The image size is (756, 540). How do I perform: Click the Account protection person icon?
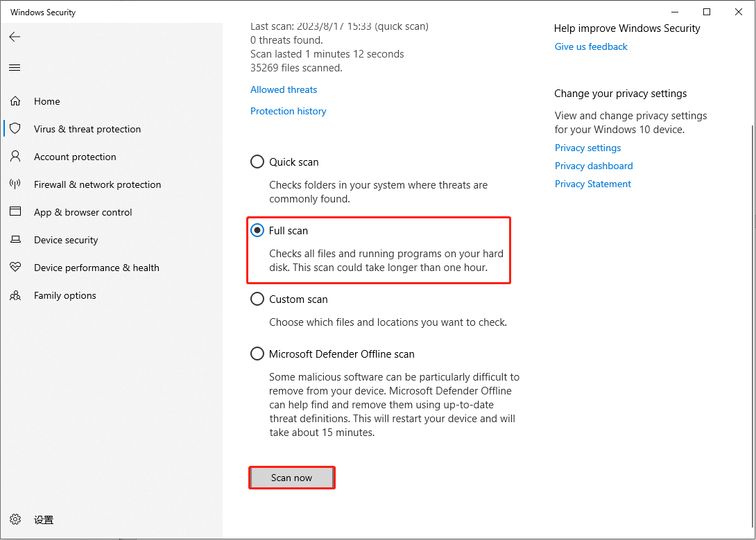click(x=15, y=157)
